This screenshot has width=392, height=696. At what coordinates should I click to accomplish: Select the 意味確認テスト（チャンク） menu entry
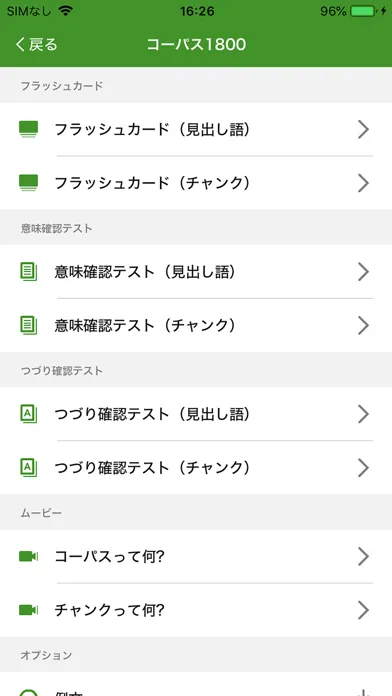pyautogui.click(x=196, y=325)
